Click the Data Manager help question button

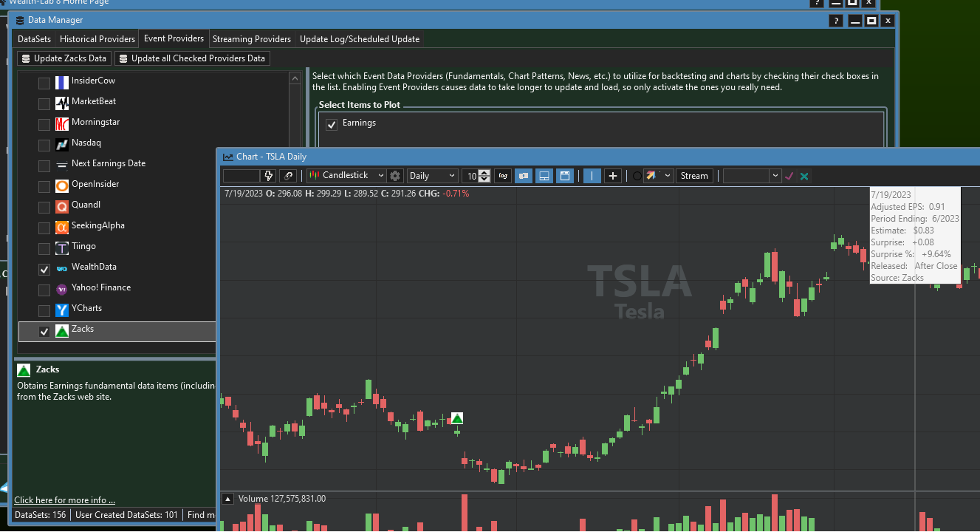click(835, 21)
